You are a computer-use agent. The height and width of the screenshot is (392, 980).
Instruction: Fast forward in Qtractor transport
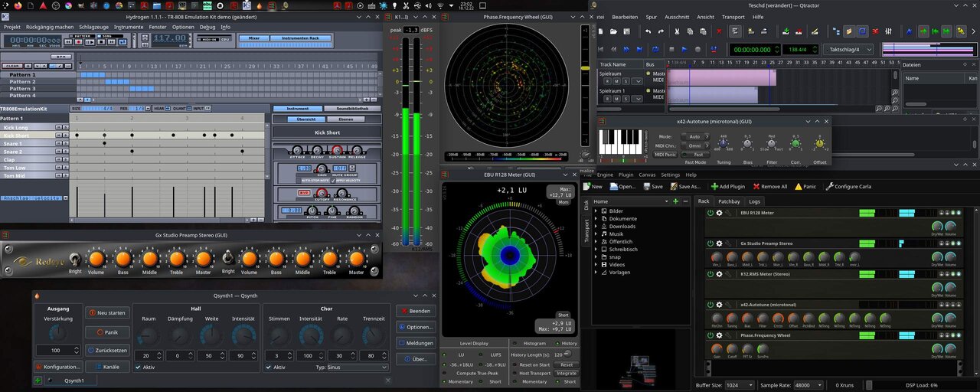626,50
